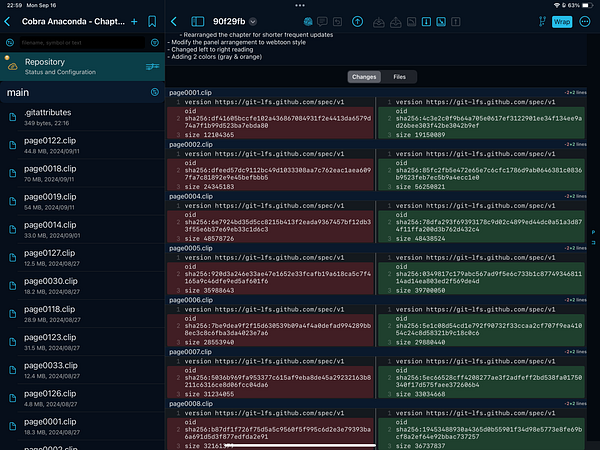The height and width of the screenshot is (450, 600).
Task: Expand hidden lines above page0001.clip diff
Action: pyautogui.click(x=577, y=90)
